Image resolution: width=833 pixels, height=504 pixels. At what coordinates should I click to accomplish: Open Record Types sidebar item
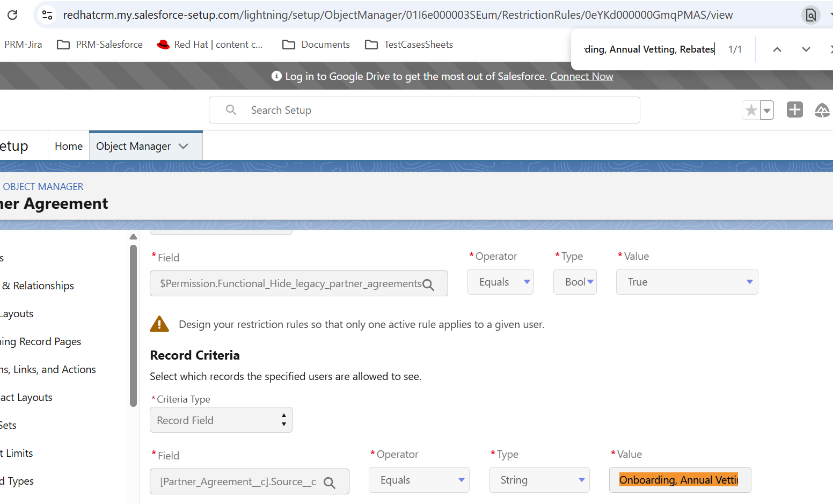[x=17, y=481]
